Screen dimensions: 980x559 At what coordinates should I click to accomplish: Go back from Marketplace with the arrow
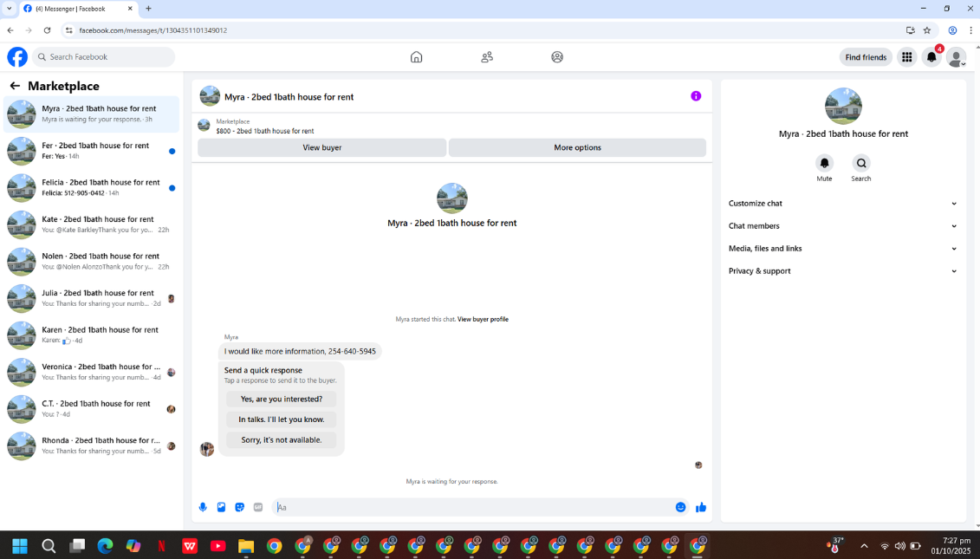click(15, 86)
